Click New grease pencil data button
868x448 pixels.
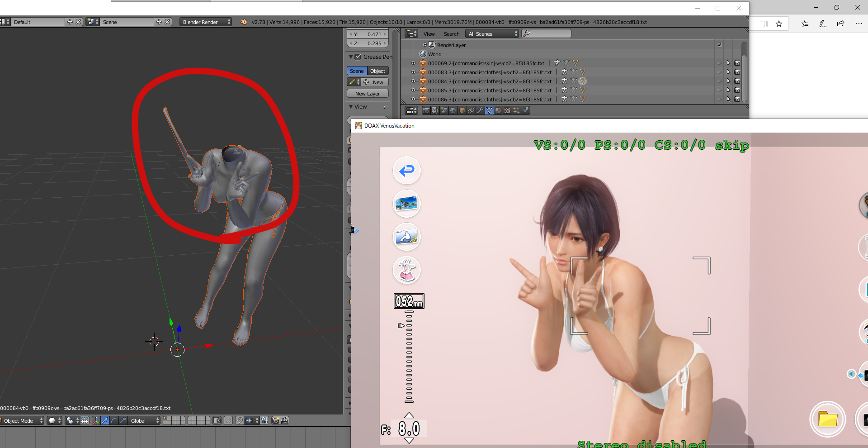375,82
